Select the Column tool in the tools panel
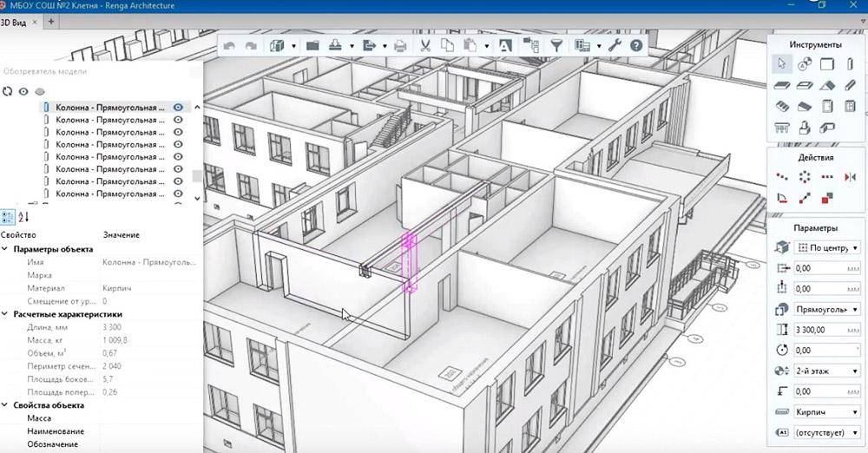This screenshot has width=868, height=453. click(x=850, y=63)
